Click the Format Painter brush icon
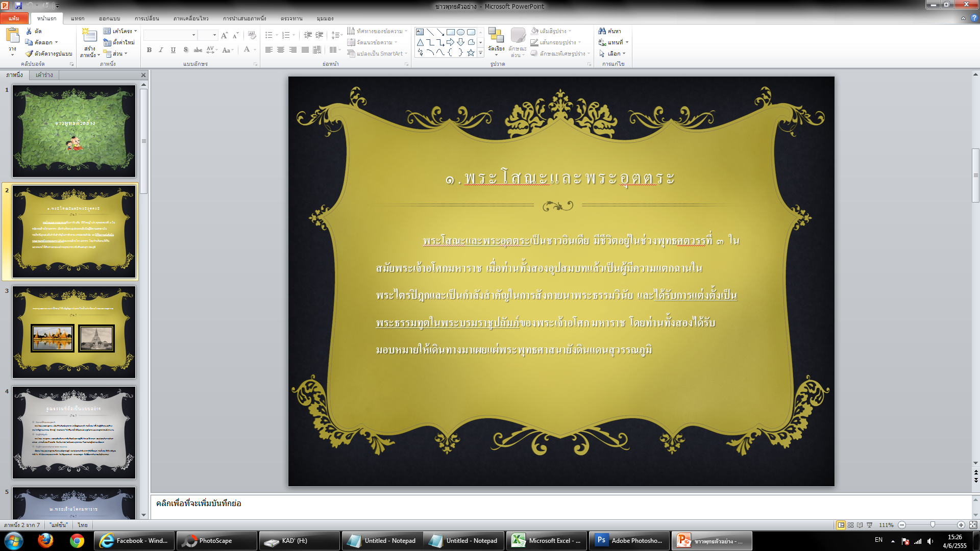Screen dimensions: 980x551 point(30,54)
